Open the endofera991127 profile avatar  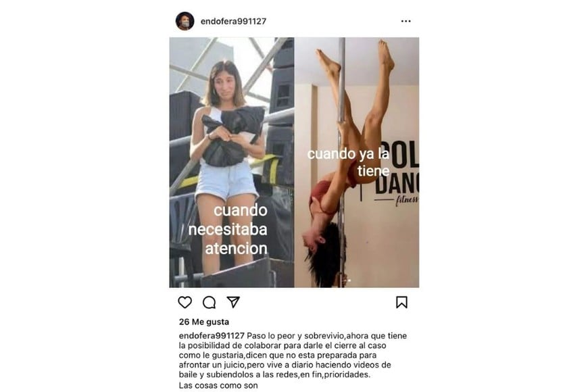(x=185, y=21)
